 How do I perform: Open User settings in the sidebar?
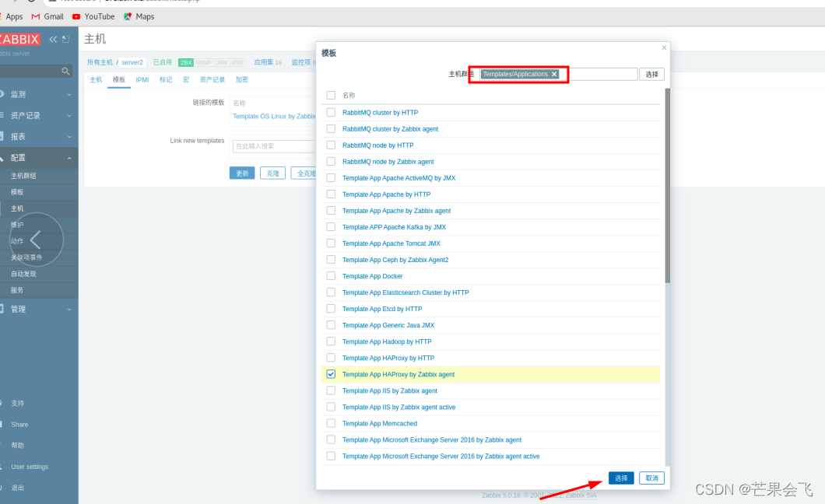(30, 467)
